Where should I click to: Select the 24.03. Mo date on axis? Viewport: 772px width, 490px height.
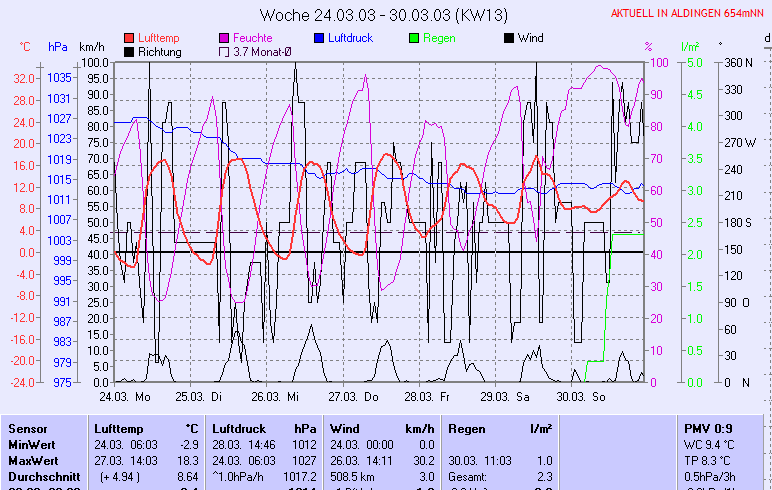coord(124,397)
